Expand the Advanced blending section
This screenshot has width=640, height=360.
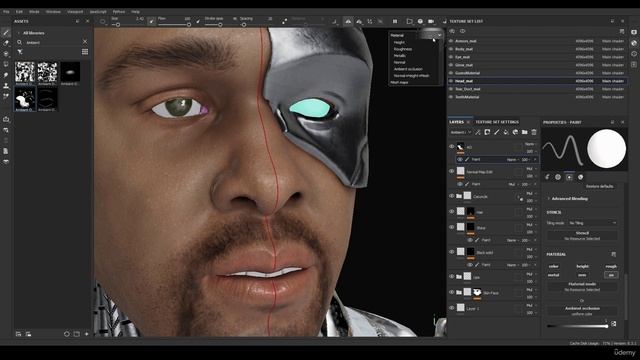coord(549,199)
